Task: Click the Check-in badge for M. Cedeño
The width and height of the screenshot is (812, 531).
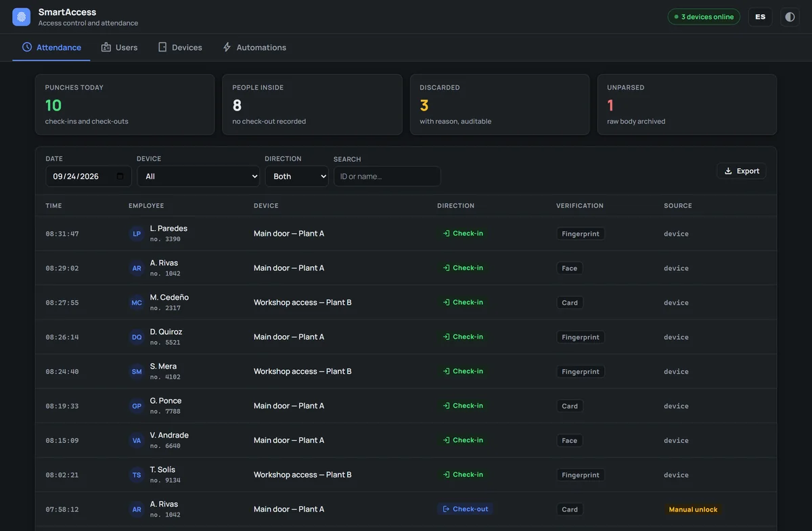Action: tap(463, 302)
